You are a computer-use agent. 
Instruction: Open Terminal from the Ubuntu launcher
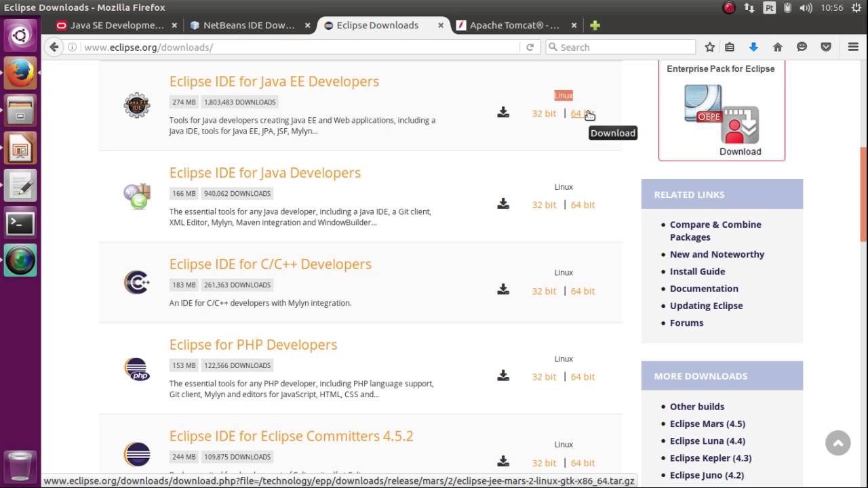20,223
